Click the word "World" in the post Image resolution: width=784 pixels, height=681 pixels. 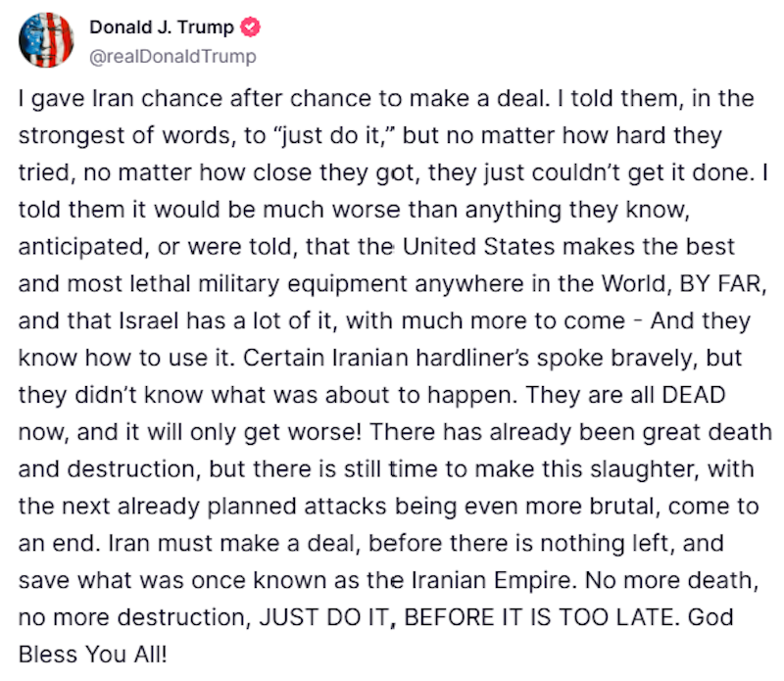tap(634, 283)
